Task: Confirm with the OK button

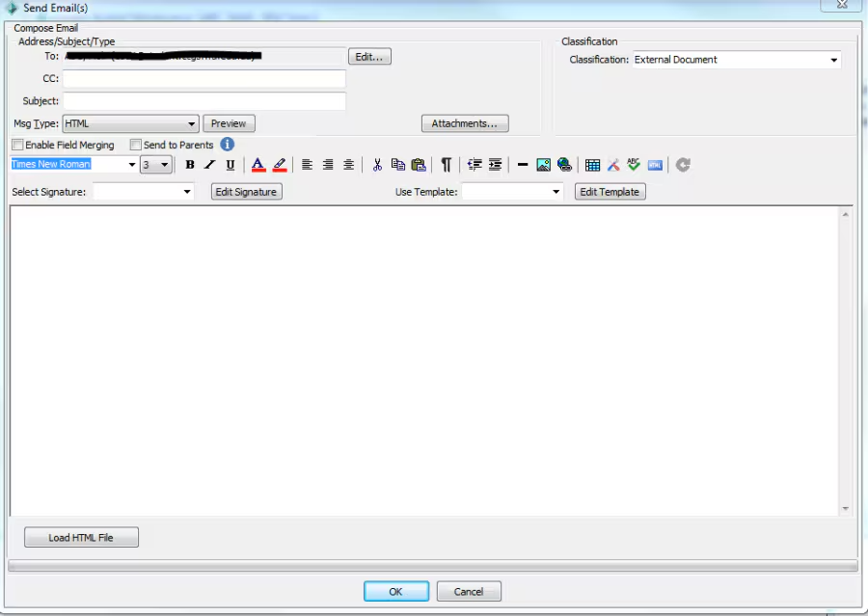Action: [395, 591]
